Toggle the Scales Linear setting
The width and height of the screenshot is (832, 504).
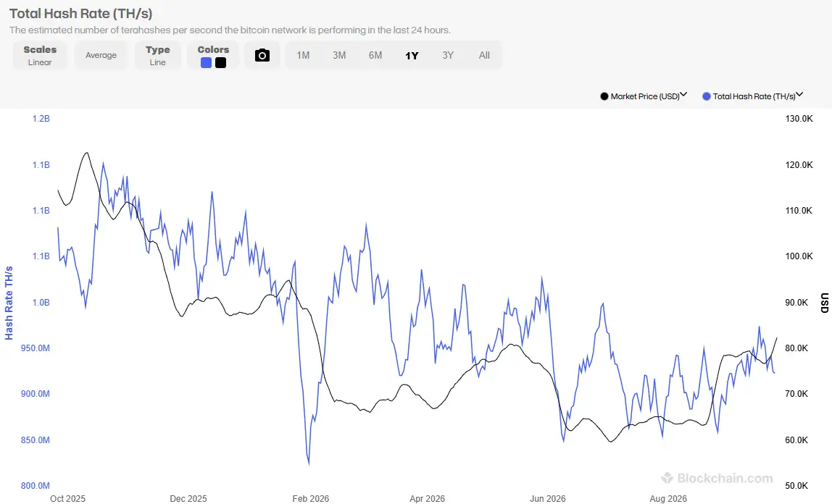pyautogui.click(x=40, y=55)
